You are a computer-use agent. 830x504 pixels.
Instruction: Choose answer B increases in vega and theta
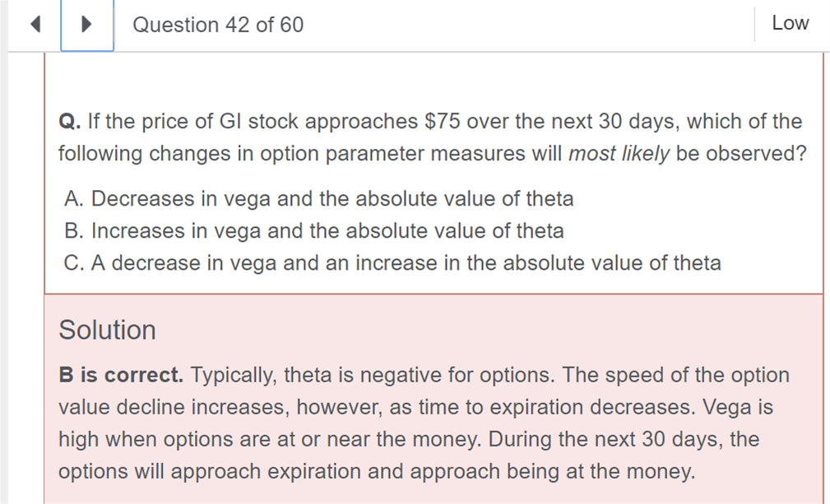(314, 231)
